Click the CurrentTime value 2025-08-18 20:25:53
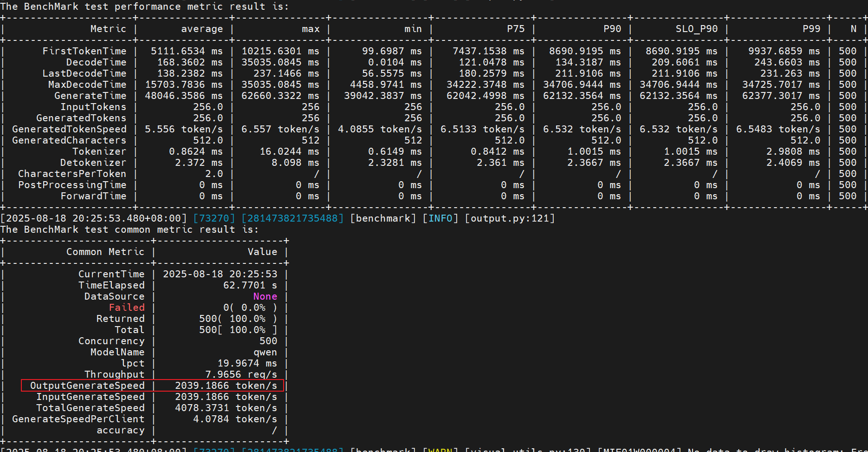 [x=220, y=274]
